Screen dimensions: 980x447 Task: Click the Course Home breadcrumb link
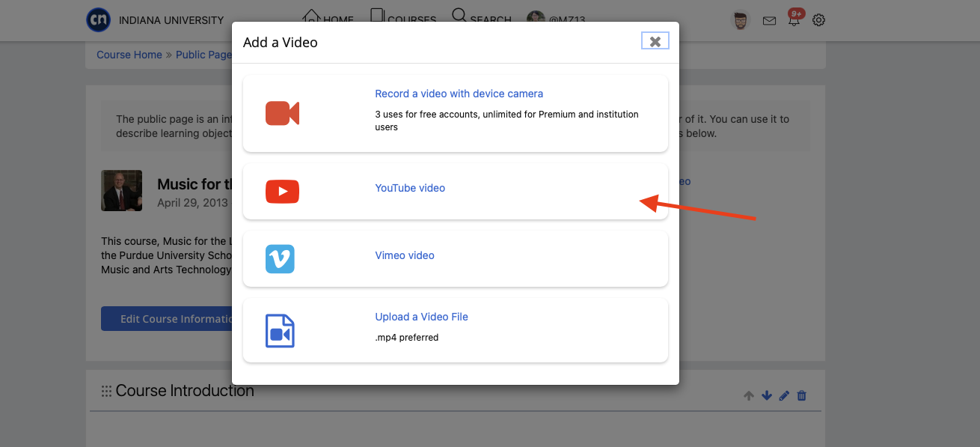[129, 55]
